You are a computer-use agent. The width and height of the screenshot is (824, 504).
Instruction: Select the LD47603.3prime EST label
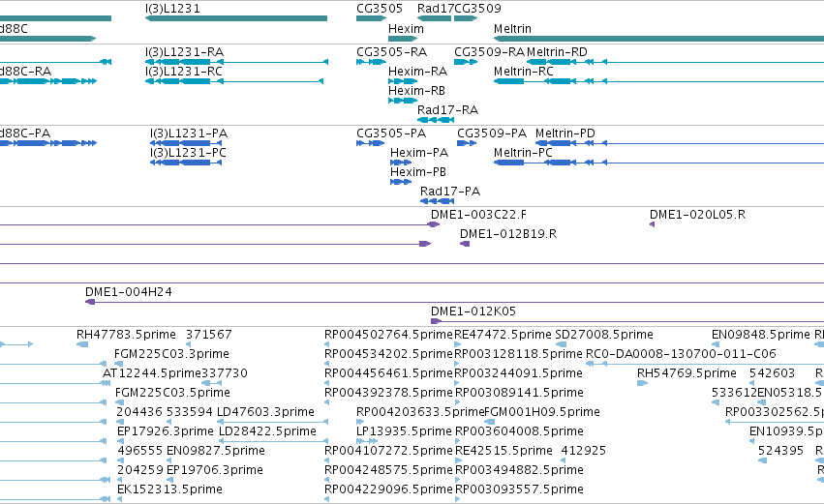coord(266,412)
